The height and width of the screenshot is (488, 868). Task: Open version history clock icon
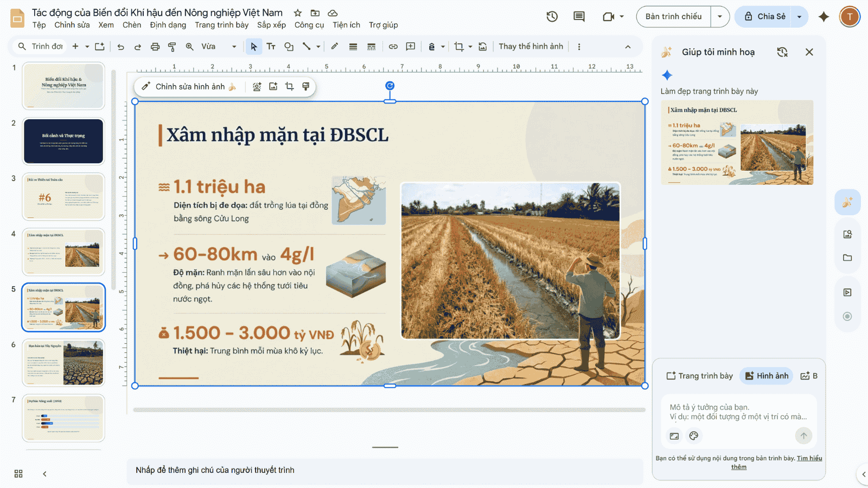(x=552, y=17)
